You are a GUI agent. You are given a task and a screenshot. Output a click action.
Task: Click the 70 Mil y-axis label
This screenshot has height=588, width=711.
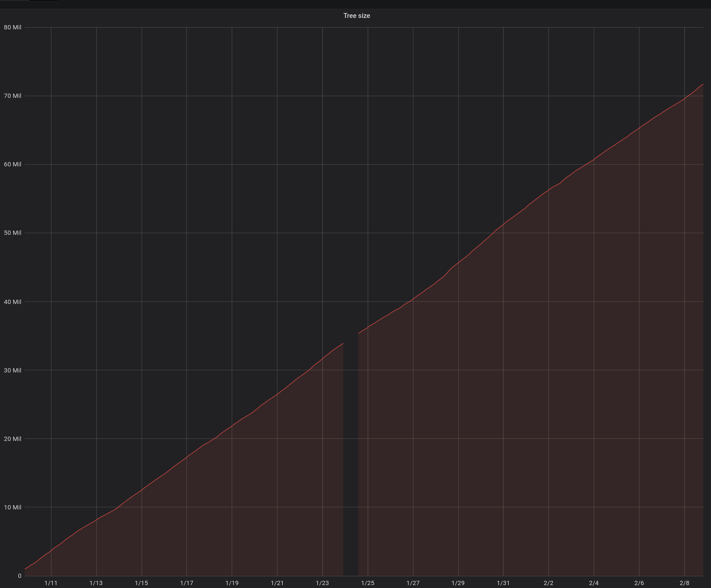point(12,96)
